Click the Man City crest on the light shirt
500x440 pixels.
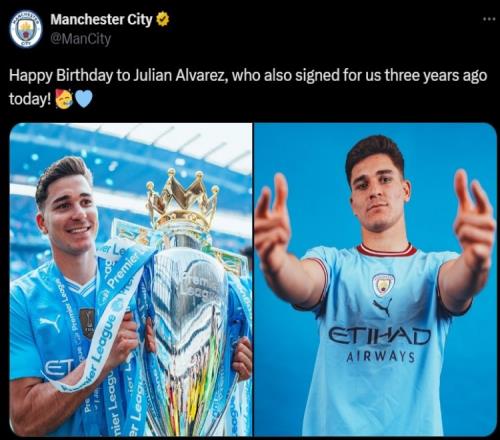383,285
